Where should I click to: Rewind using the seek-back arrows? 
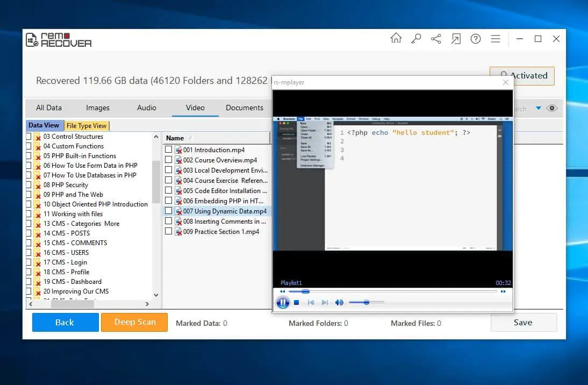[282, 291]
